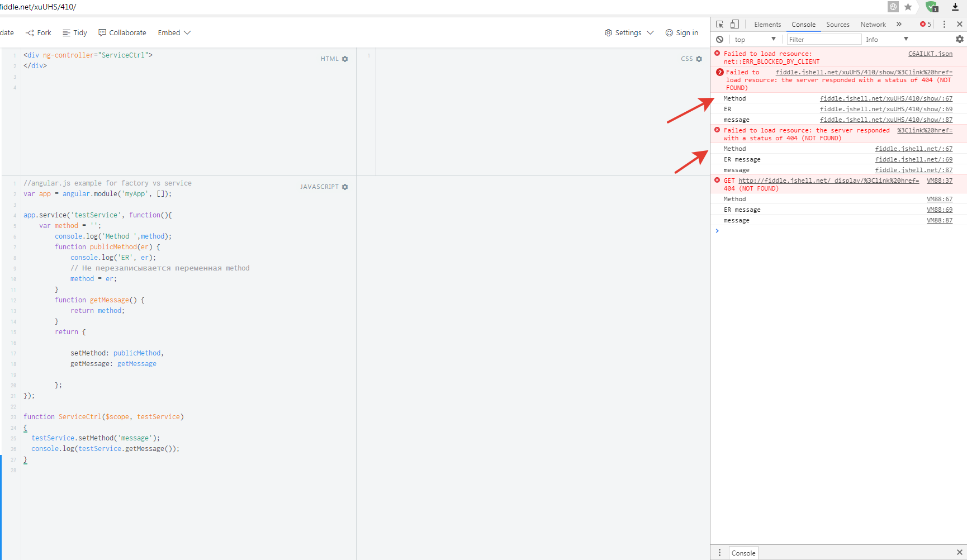Open the JAVASCRIPT panel settings gear
The image size is (967, 560).
[345, 187]
